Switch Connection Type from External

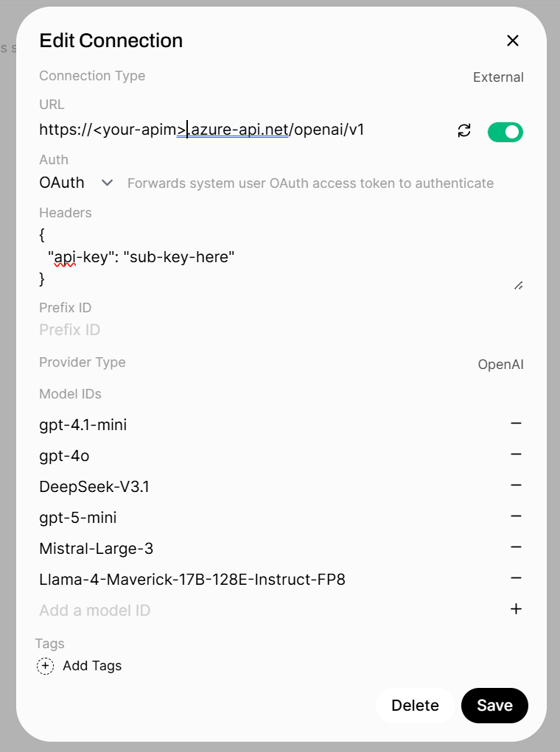[498, 77]
